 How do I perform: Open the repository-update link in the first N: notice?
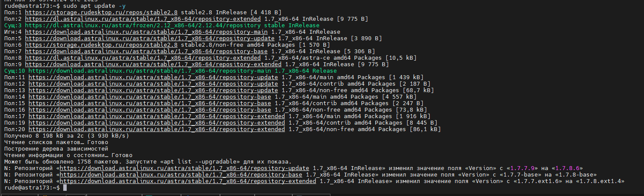point(184,168)
